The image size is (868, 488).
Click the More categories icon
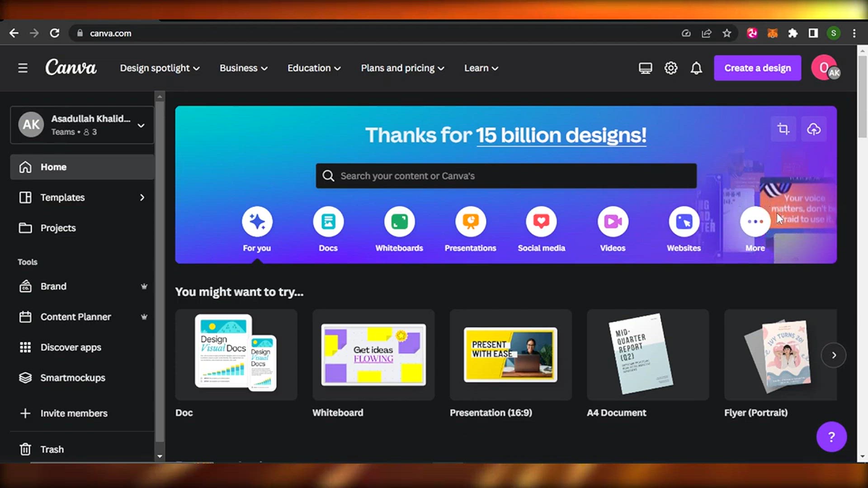(755, 221)
